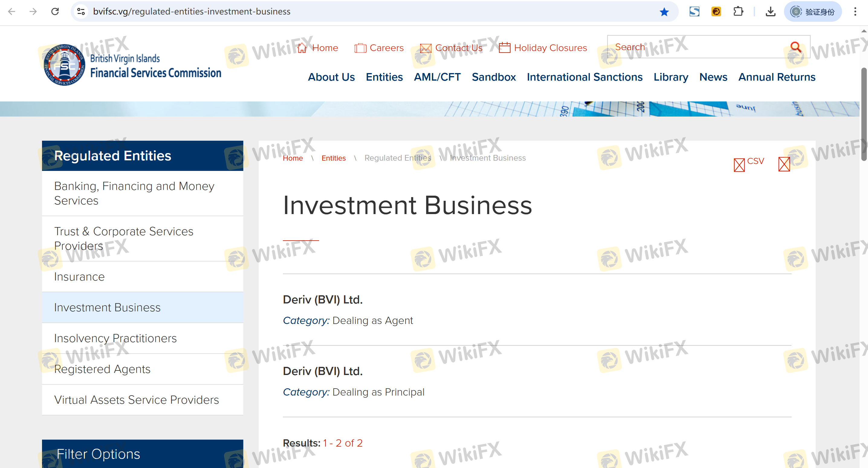Open the Entities navigation menu
Viewport: 868px width, 468px height.
point(384,77)
